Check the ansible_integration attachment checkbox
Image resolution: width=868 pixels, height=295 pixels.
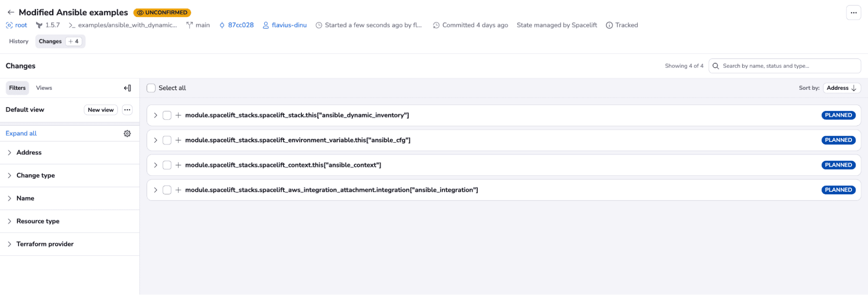coord(167,190)
